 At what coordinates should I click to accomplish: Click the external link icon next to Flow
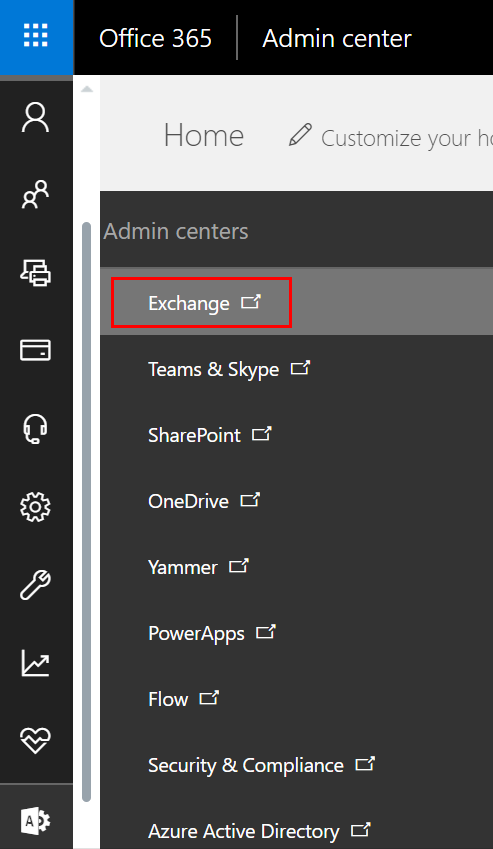209,698
